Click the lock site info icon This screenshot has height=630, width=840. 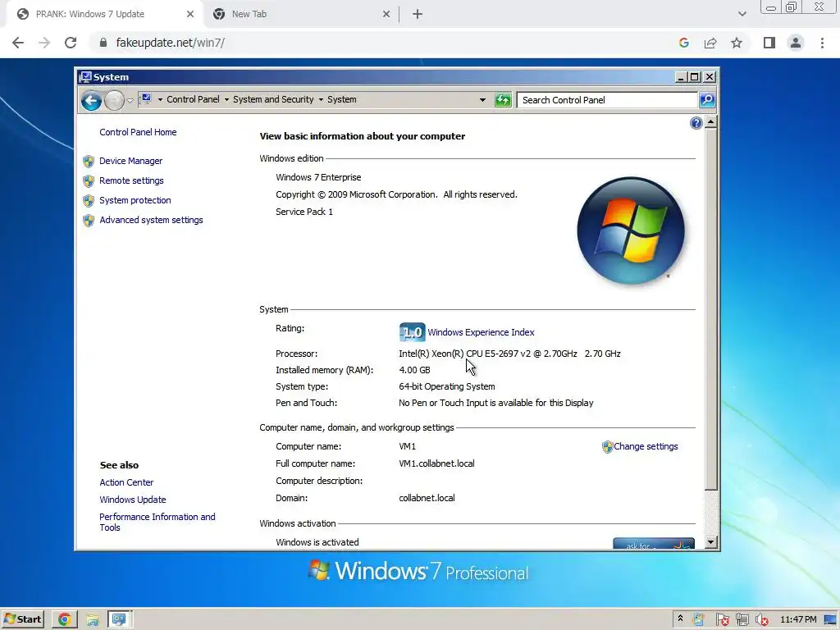(x=103, y=43)
